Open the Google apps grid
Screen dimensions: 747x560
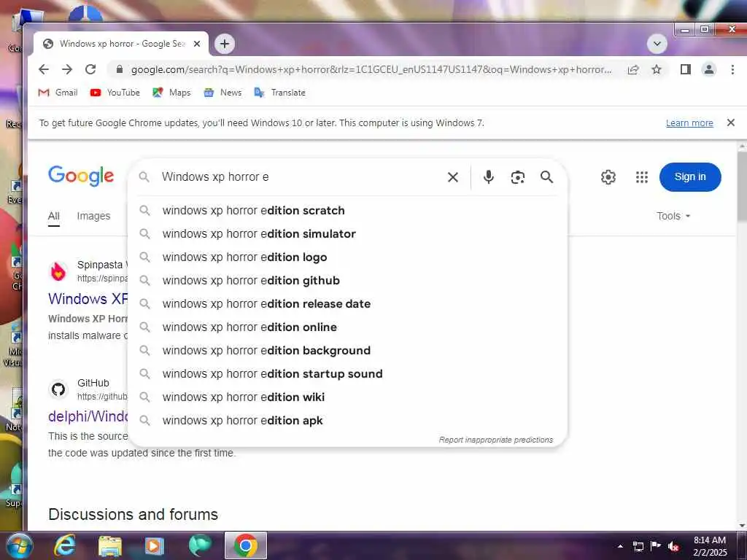tap(642, 177)
